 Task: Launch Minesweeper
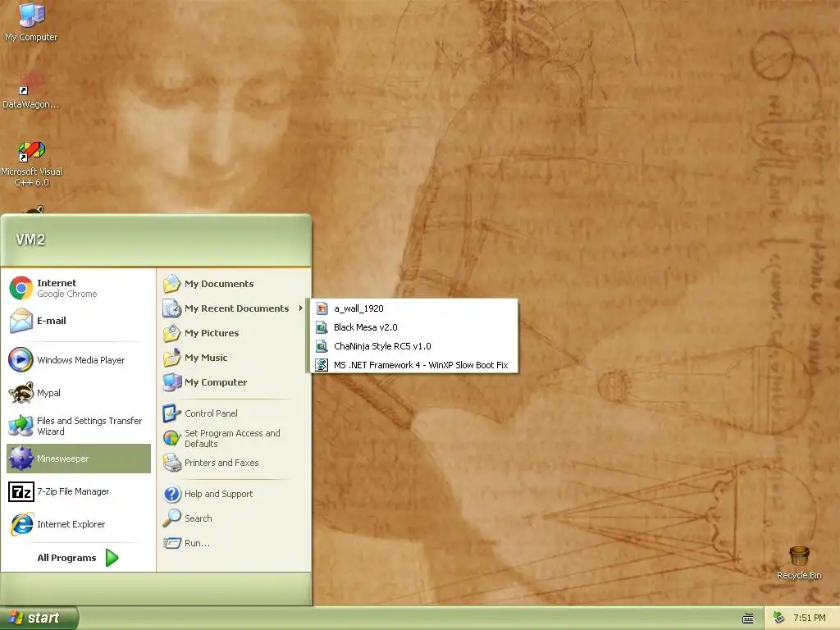pyautogui.click(x=78, y=459)
